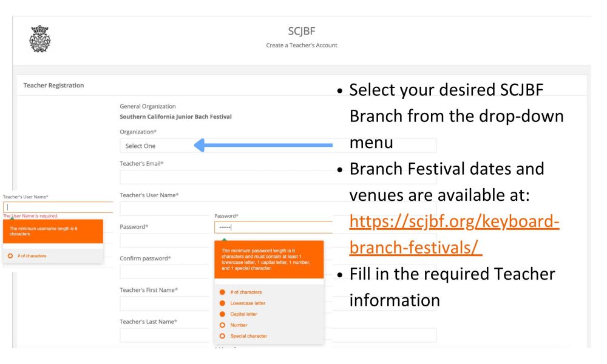Click the unfilled 'Number' password indicator
This screenshot has height=364, width=607.
(x=223, y=325)
